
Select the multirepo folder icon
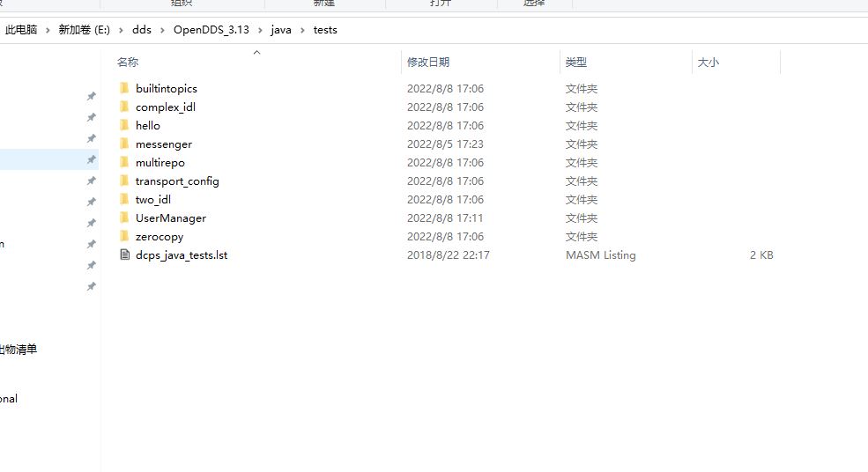124,162
